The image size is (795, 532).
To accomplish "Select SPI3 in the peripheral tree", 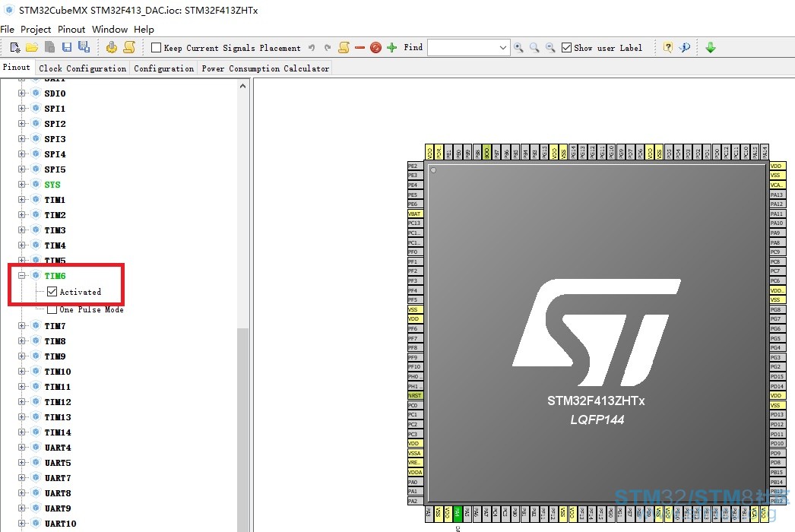I will [55, 139].
